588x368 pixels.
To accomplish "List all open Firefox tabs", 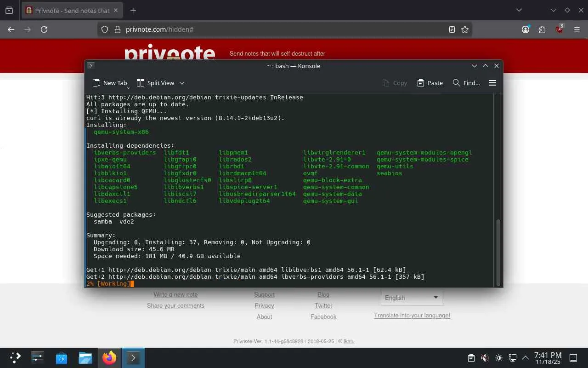I will click(519, 10).
